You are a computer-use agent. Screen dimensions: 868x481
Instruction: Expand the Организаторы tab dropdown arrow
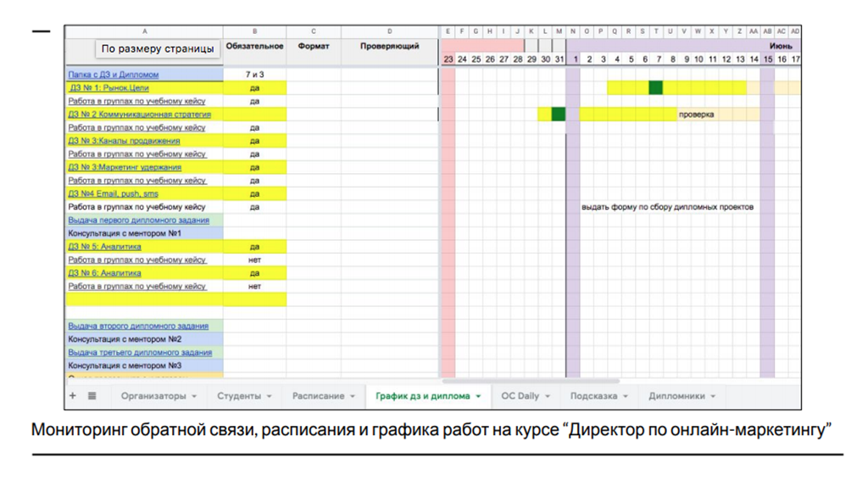tap(194, 396)
